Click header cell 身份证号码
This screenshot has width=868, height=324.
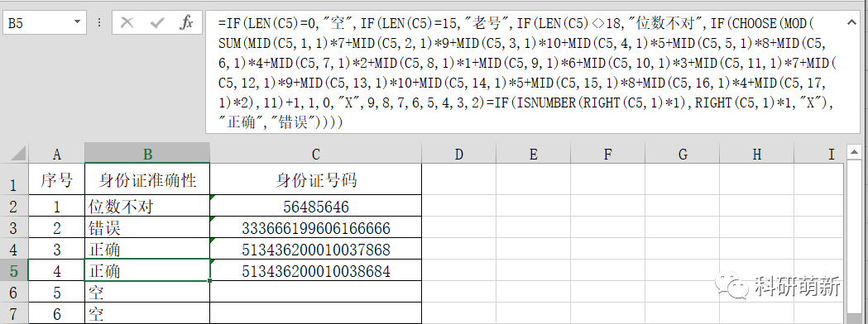pyautogui.click(x=315, y=179)
